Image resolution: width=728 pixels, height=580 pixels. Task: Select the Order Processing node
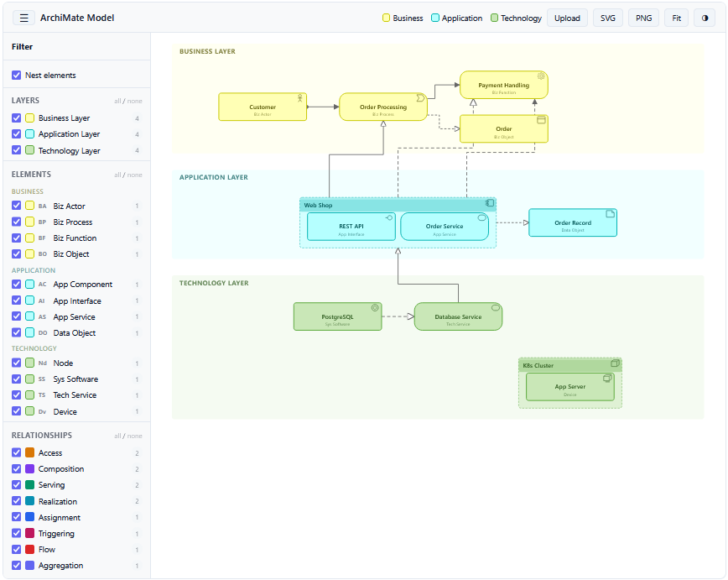383,107
